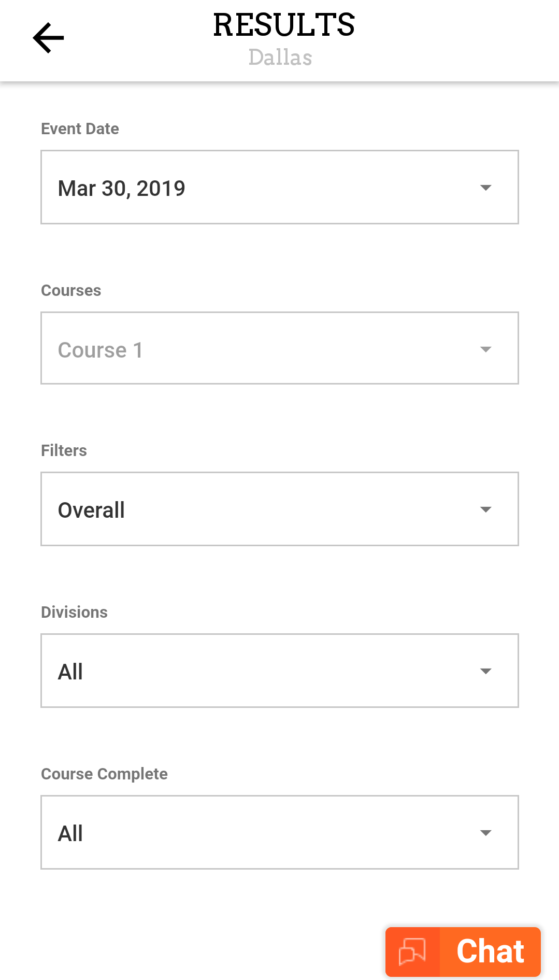This screenshot has width=559, height=980.
Task: Click the Dallas subtitle text
Action: [x=280, y=58]
